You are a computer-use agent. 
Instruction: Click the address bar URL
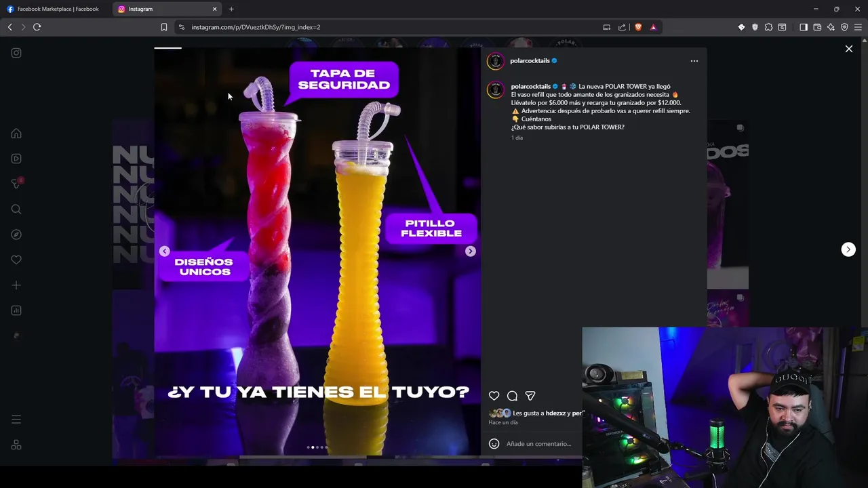(256, 27)
